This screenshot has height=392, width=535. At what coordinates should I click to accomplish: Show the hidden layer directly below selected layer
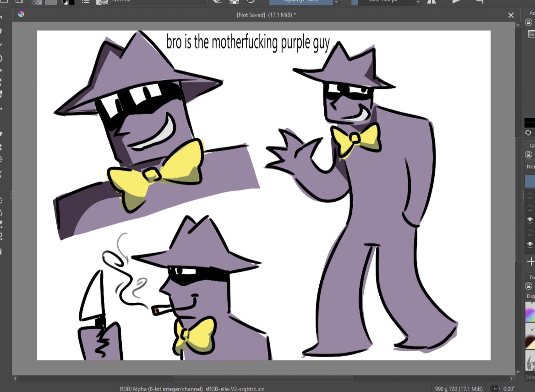(x=530, y=196)
